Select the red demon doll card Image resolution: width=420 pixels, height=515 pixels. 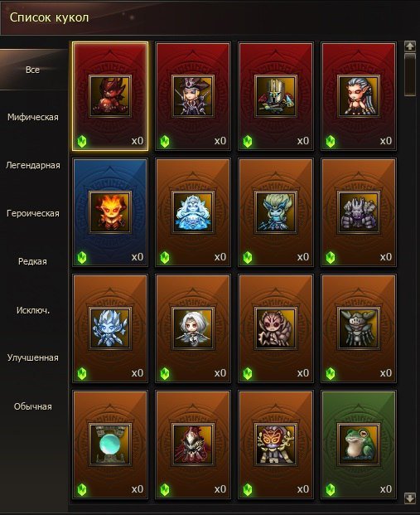tap(110, 96)
